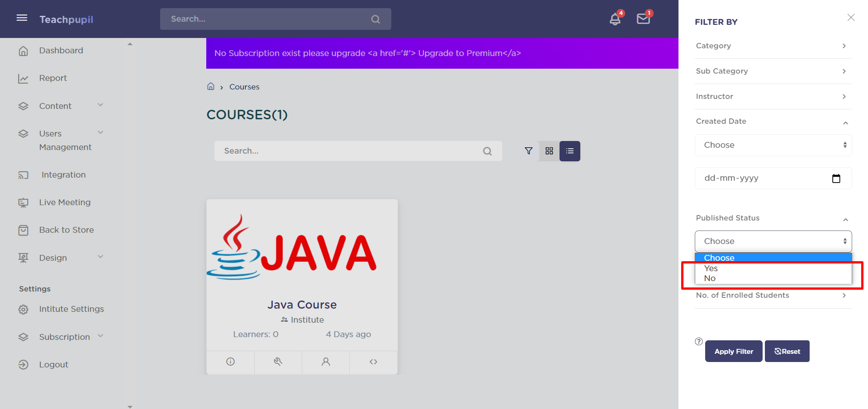
Task: Open the mail messages icon
Action: (643, 19)
